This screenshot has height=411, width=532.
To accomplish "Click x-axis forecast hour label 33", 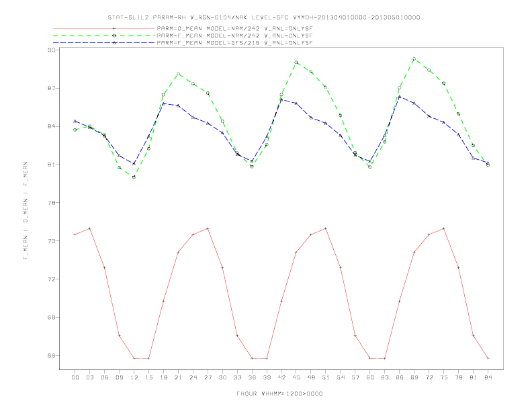I will tap(237, 377).
